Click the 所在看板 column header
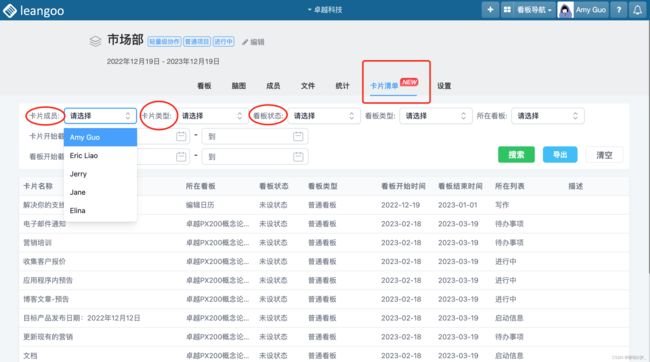The image size is (650, 362). point(201,186)
